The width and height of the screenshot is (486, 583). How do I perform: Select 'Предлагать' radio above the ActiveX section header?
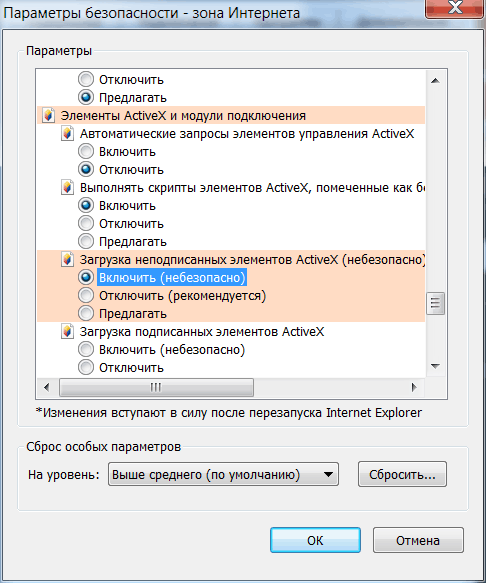click(86, 97)
